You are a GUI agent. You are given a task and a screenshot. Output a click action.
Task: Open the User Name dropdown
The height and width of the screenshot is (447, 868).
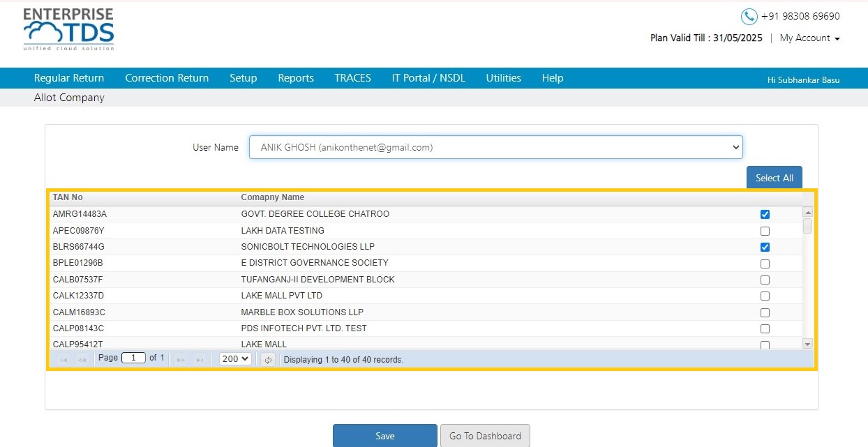[x=496, y=147]
